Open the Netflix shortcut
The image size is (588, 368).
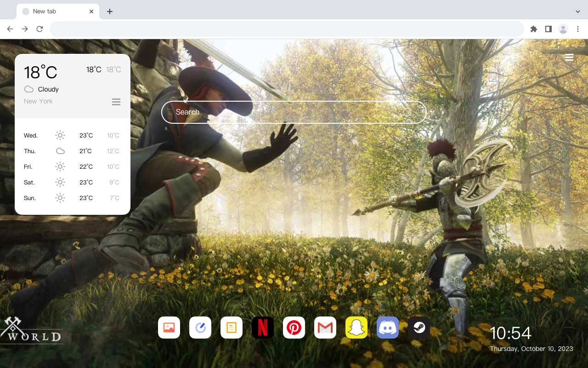click(x=263, y=328)
